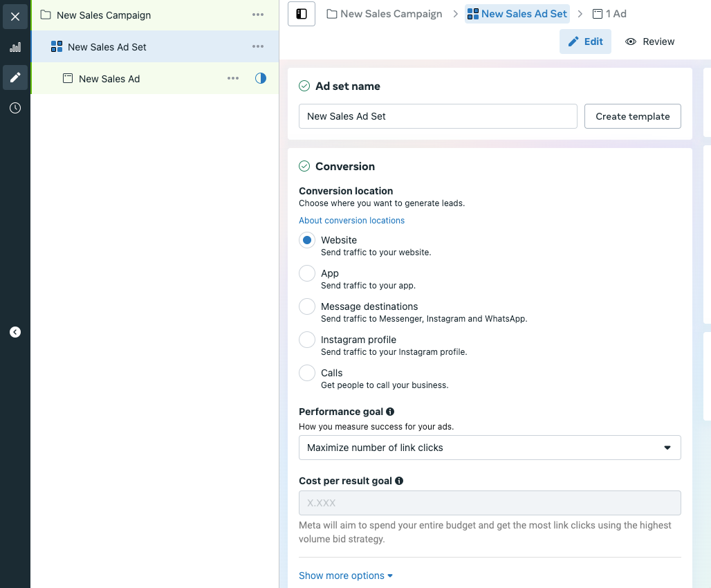This screenshot has width=711, height=588.
Task: Click the Conversion section green check icon
Action: (x=304, y=166)
